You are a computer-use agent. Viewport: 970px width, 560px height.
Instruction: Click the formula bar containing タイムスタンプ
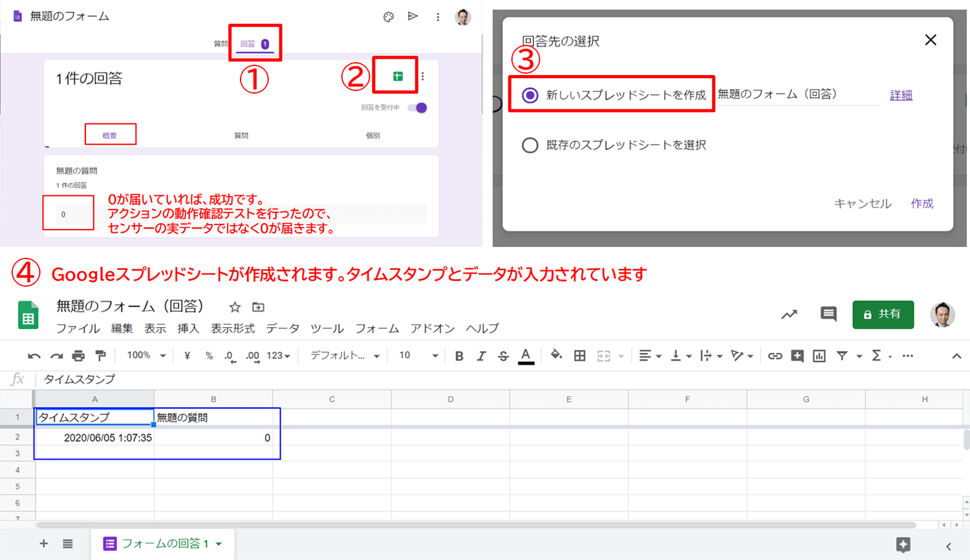503,380
